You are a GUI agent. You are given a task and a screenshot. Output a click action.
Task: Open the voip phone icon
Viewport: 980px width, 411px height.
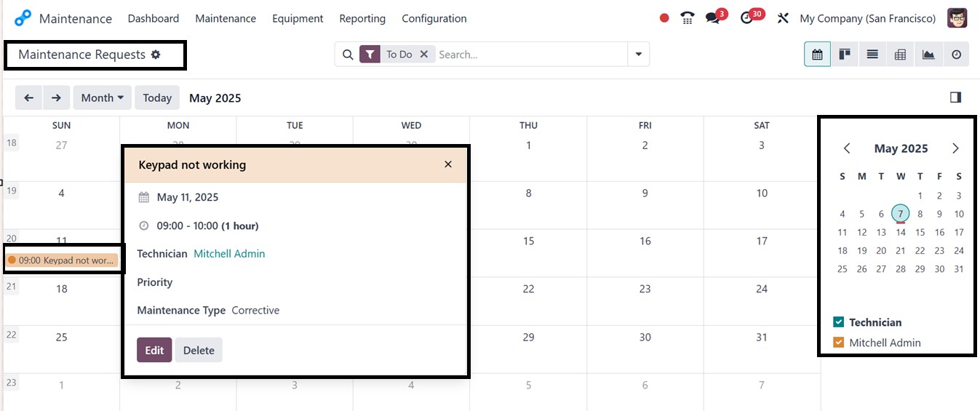pyautogui.click(x=688, y=18)
